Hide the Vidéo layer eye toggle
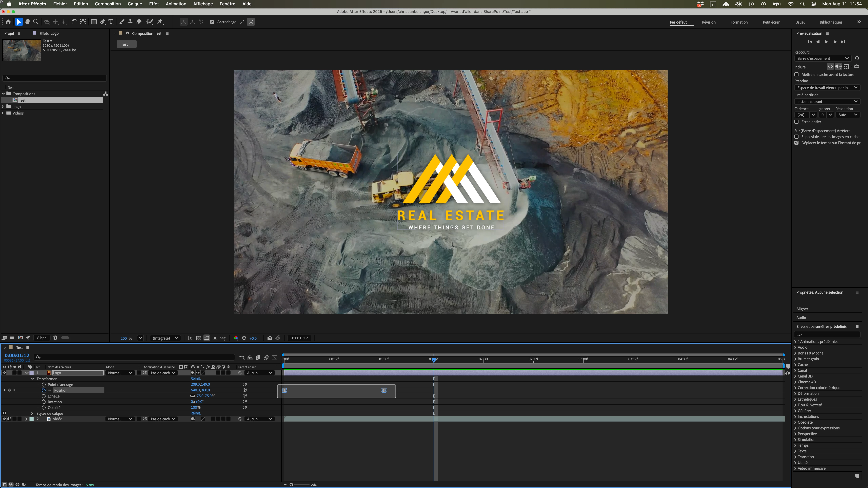 coord(4,419)
